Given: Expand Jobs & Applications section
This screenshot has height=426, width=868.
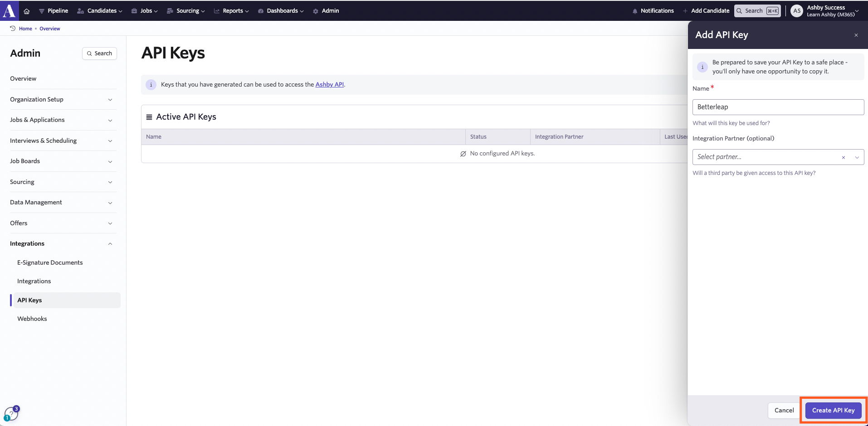Looking at the screenshot, I should point(63,120).
